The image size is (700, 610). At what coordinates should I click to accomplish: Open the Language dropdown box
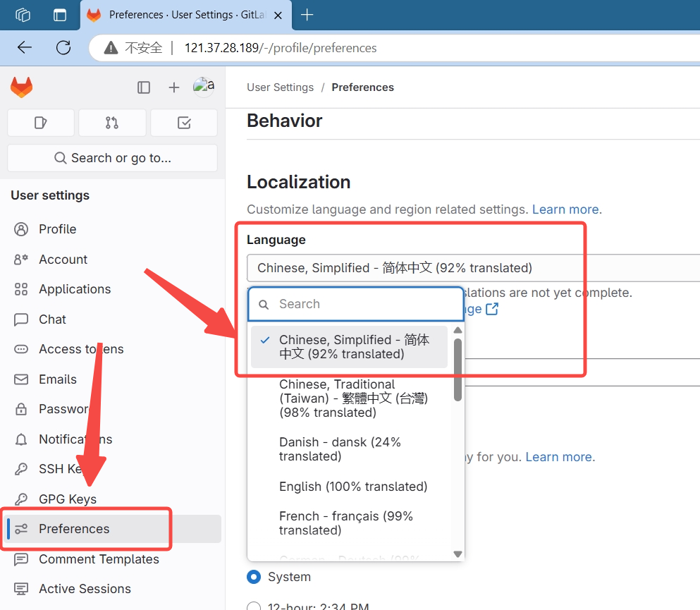(473, 268)
